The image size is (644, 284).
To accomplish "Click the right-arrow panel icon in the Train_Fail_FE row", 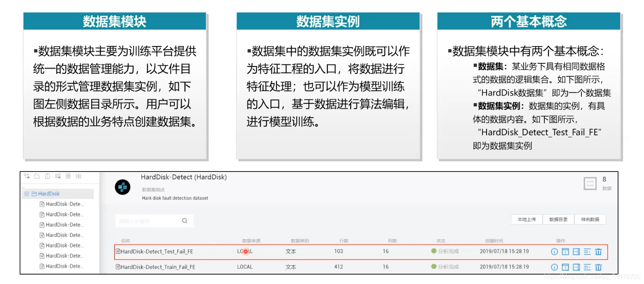I will tap(576, 267).
